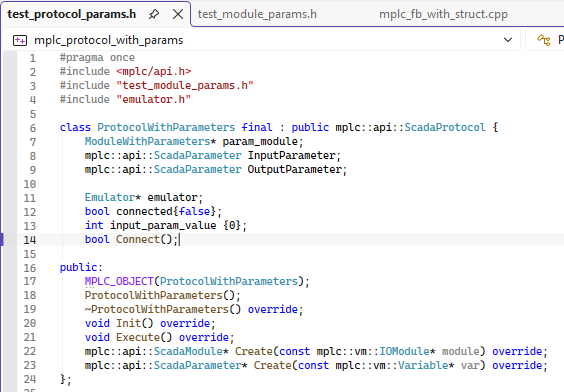Click the 'public:' access specifier
Viewport: 564px width, 392px height.
pyautogui.click(x=81, y=268)
